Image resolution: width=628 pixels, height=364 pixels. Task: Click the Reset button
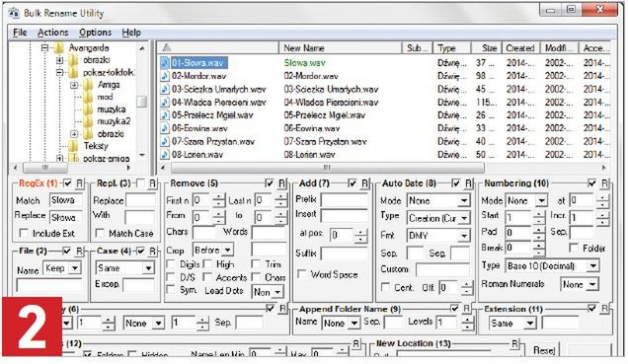(x=544, y=350)
